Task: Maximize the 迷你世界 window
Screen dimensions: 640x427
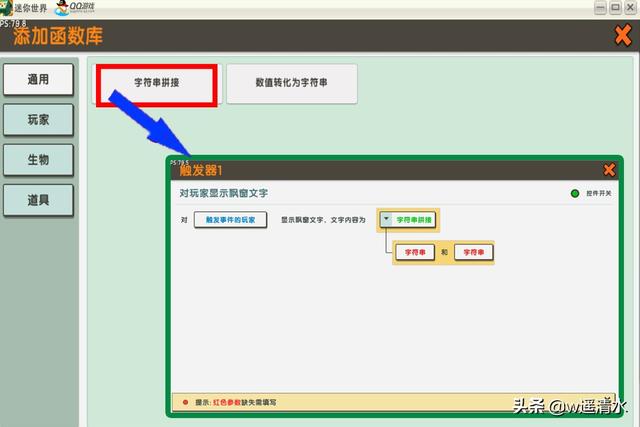Action: pyautogui.click(x=616, y=7)
